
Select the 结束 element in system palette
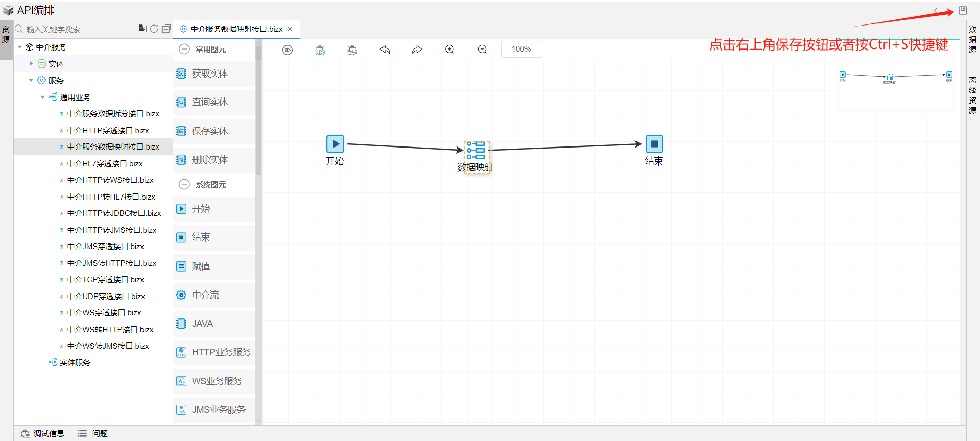[x=214, y=237]
